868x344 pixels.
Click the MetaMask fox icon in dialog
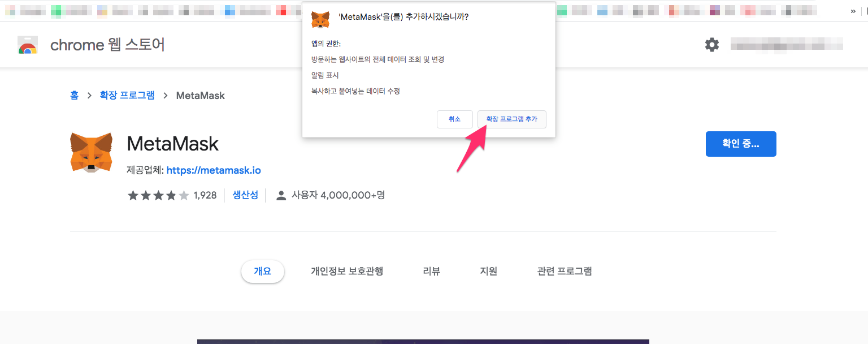coord(320,20)
